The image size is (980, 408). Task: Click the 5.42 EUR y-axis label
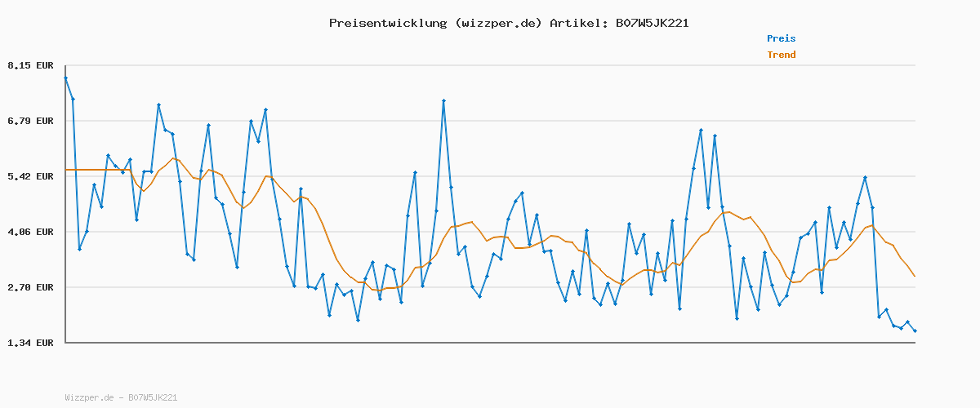pyautogui.click(x=30, y=176)
